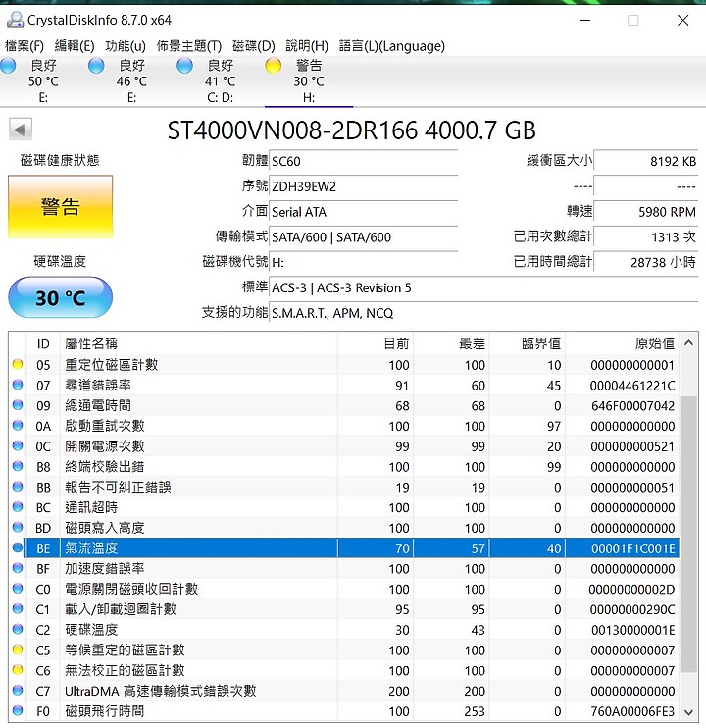Click the 臨界值 column header
This screenshot has width=706, height=728.
click(527, 343)
